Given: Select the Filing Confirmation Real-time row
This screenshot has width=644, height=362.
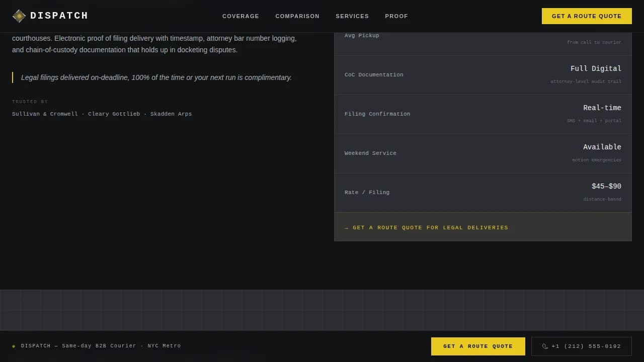Looking at the screenshot, I should click(x=482, y=114).
